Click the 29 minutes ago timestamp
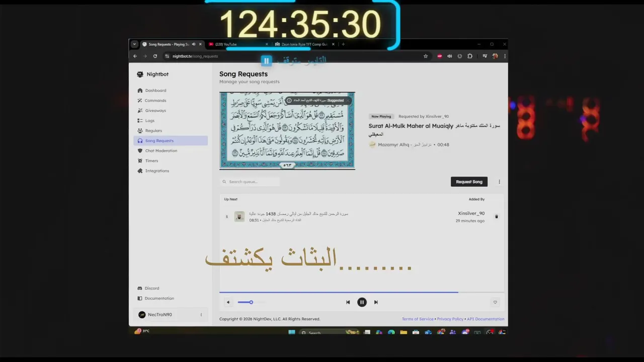The image size is (644, 362). (x=470, y=221)
